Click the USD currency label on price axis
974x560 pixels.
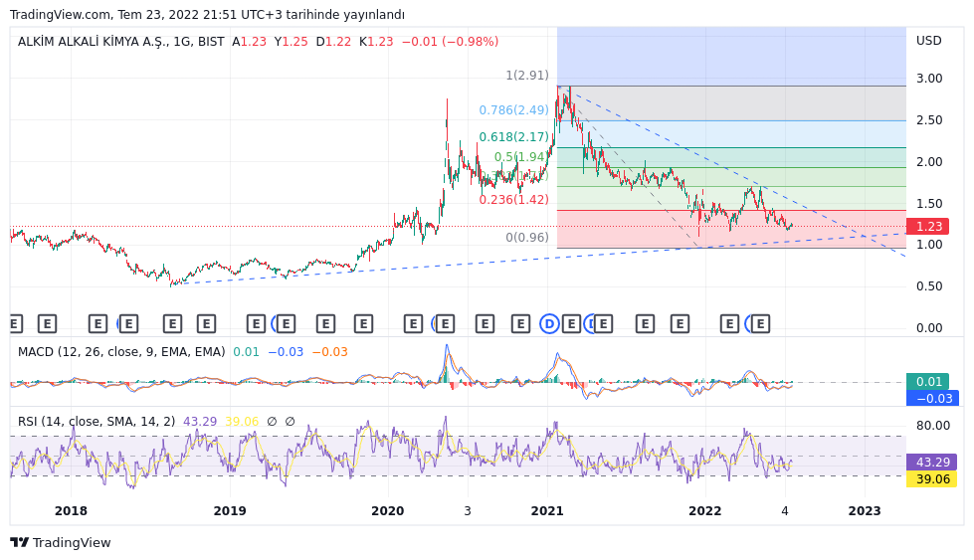click(x=928, y=41)
